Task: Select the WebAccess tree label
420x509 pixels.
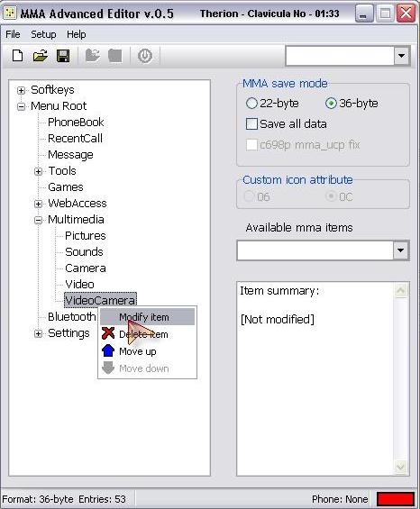Action: [78, 204]
